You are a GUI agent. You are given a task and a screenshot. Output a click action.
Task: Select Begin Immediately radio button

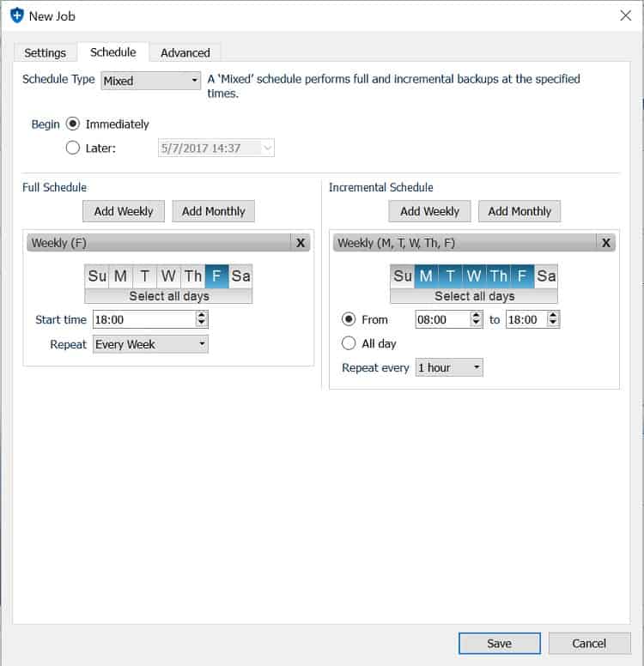pos(73,124)
